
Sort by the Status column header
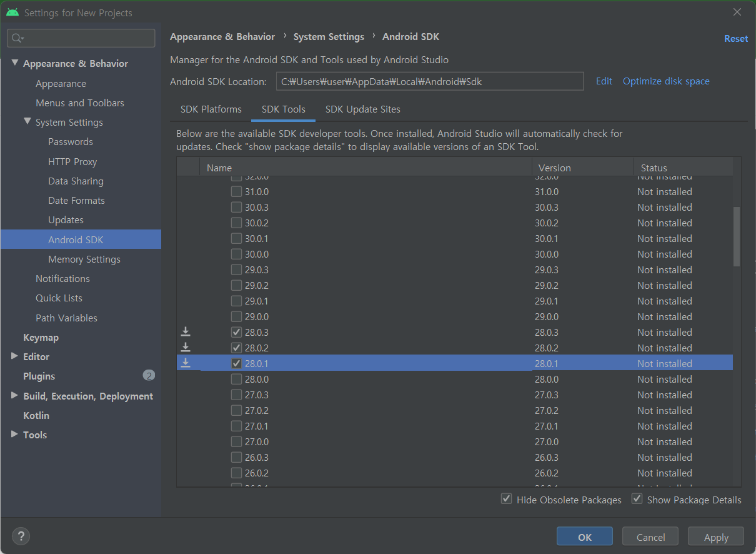point(684,168)
